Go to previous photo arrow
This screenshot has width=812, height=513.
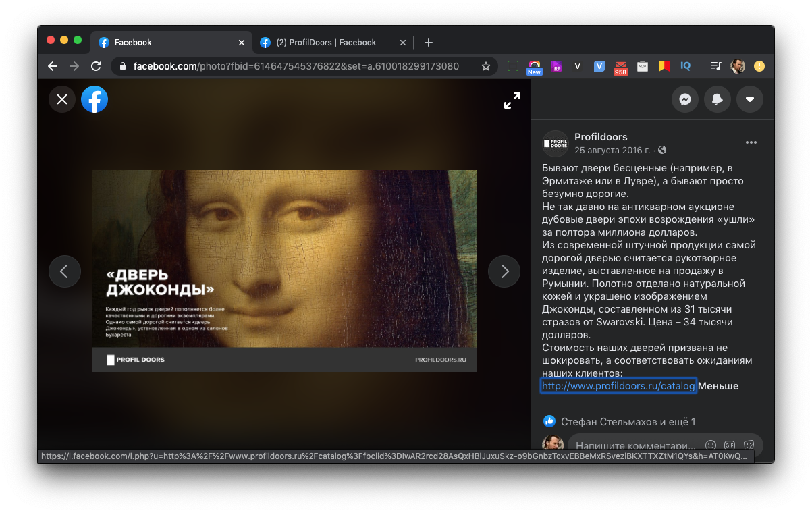pyautogui.click(x=65, y=271)
